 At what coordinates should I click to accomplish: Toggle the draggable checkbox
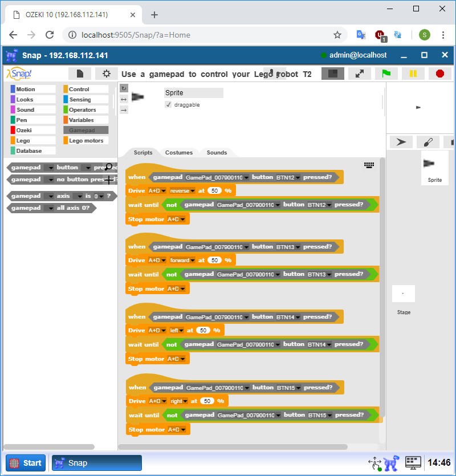pyautogui.click(x=169, y=105)
